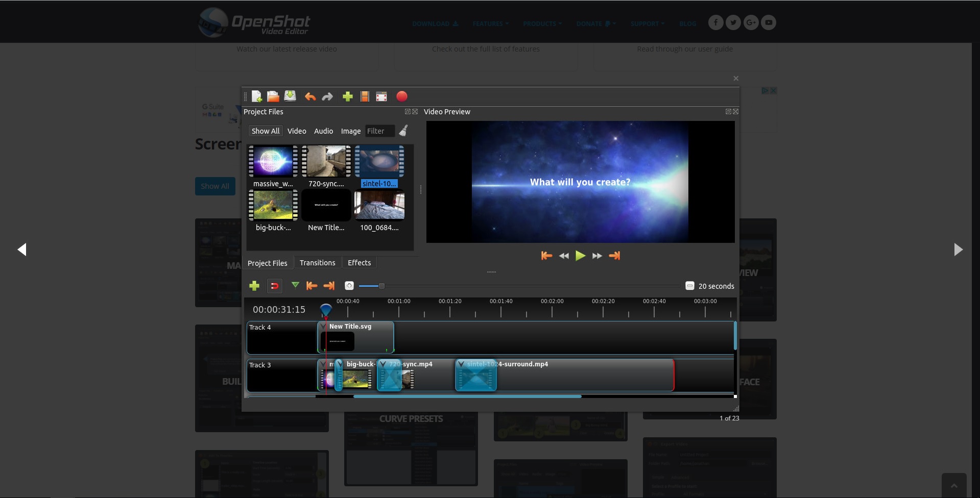Click the red Export Video button
The height and width of the screenshot is (498, 980).
(402, 96)
